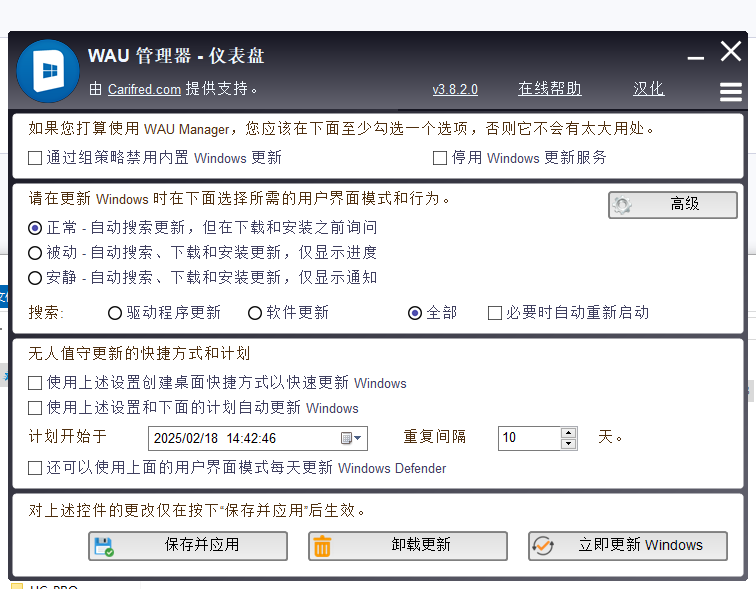Close the WAU Manager window
Image resolution: width=756 pixels, height=589 pixels.
point(730,51)
